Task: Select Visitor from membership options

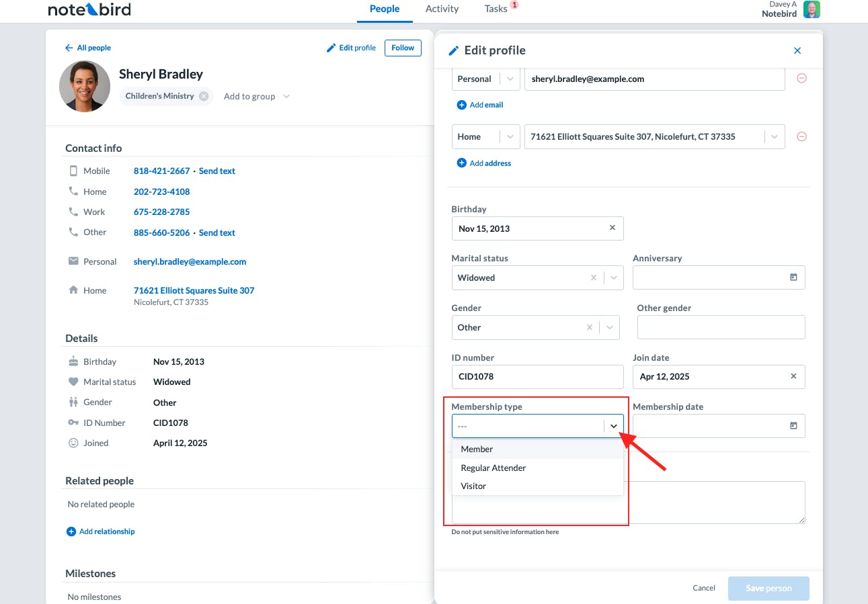Action: coord(473,486)
